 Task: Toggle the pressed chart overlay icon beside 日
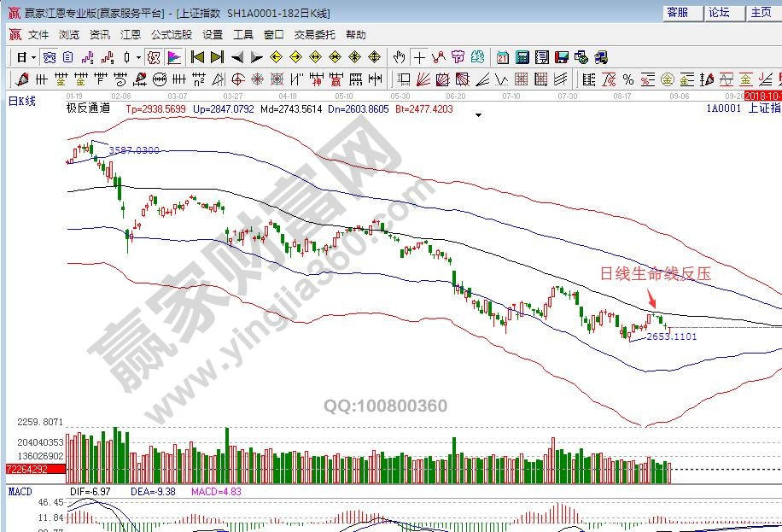click(49, 57)
